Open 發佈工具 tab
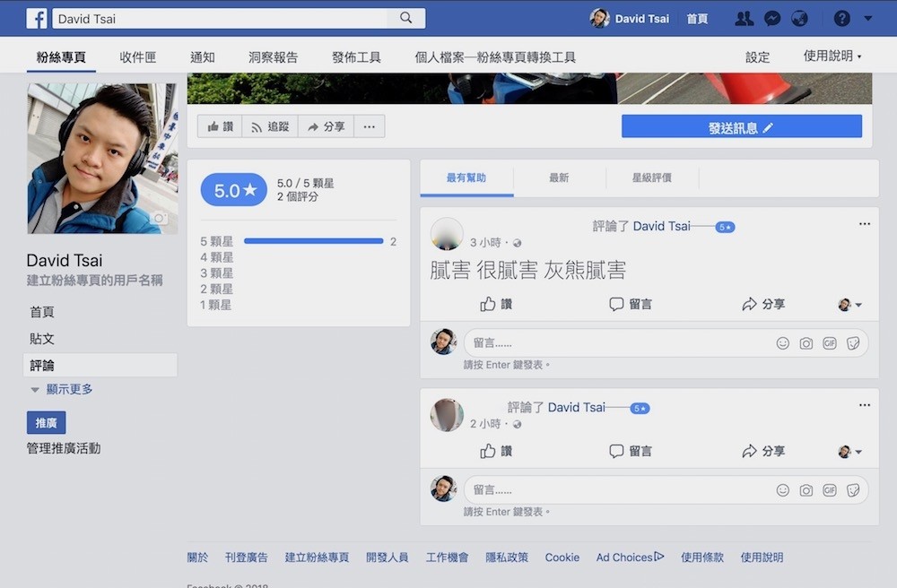The height and width of the screenshot is (588, 897). pos(356,57)
